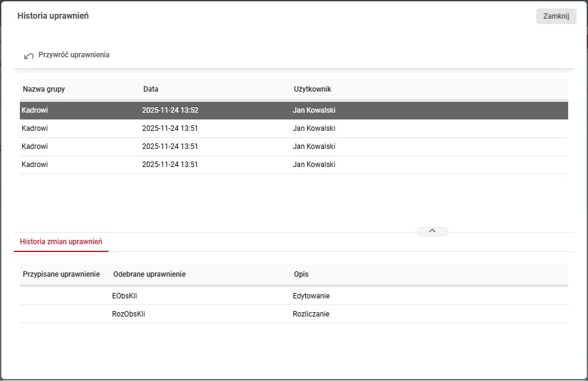The image size is (588, 381).
Task: Click the Rozliczanie description cell
Action: click(311, 314)
